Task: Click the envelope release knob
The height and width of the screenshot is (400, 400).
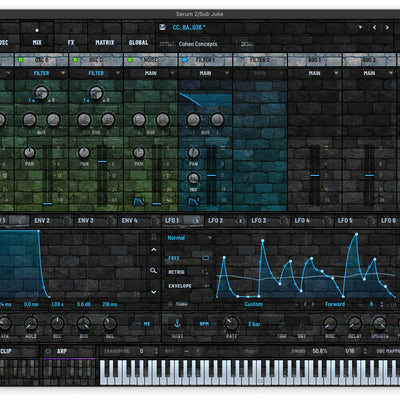Action: coord(110,323)
